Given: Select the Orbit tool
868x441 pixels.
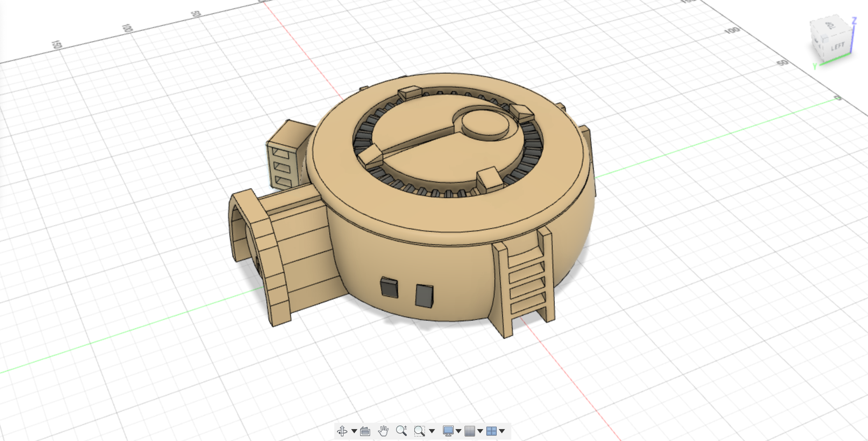Looking at the screenshot, I should pos(342,432).
